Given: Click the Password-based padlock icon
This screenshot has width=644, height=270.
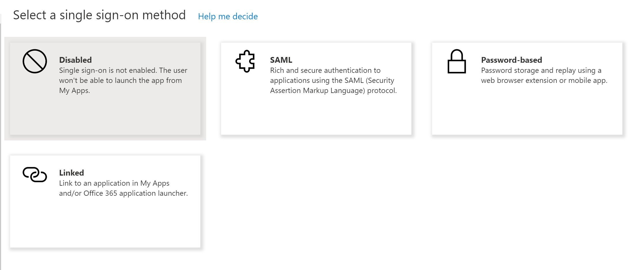Looking at the screenshot, I should coord(457,62).
